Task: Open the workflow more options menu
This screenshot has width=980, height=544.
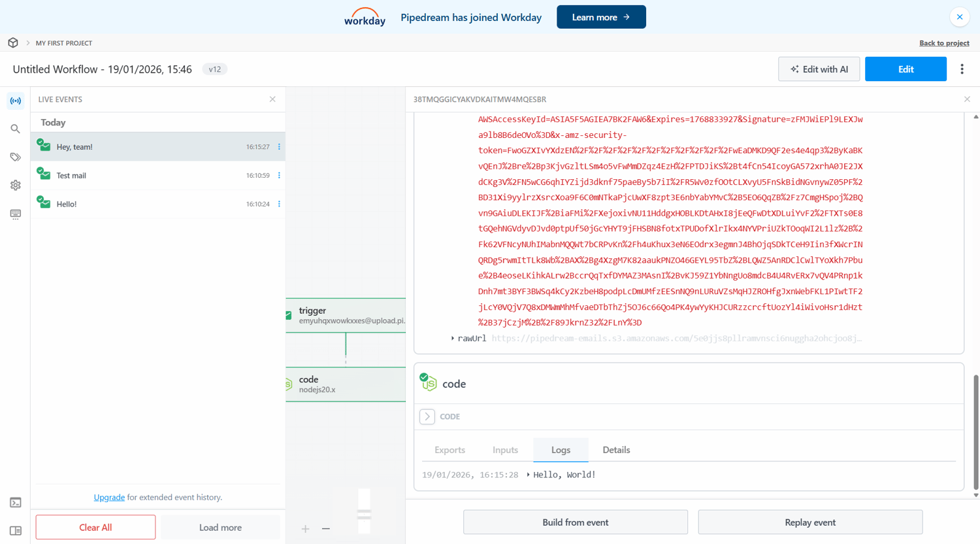Action: 962,69
